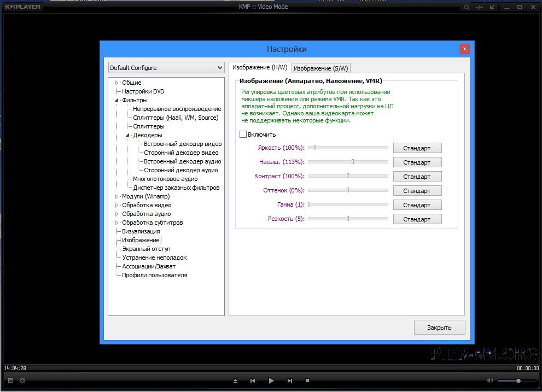The image size is (542, 392).
Task: Reset Яркость with its Стандарт button
Action: click(417, 148)
